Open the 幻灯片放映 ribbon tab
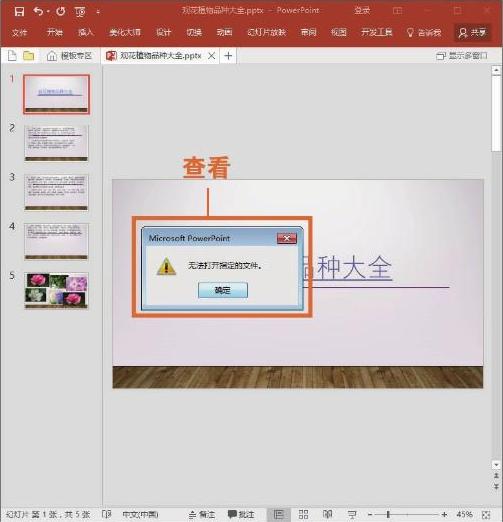The width and height of the screenshot is (503, 522). point(266,32)
